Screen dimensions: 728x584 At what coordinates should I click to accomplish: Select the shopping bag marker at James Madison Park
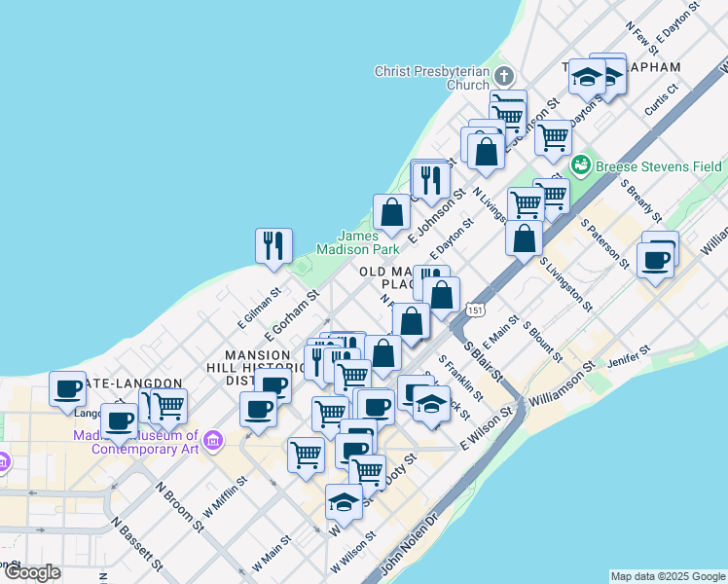point(391,212)
